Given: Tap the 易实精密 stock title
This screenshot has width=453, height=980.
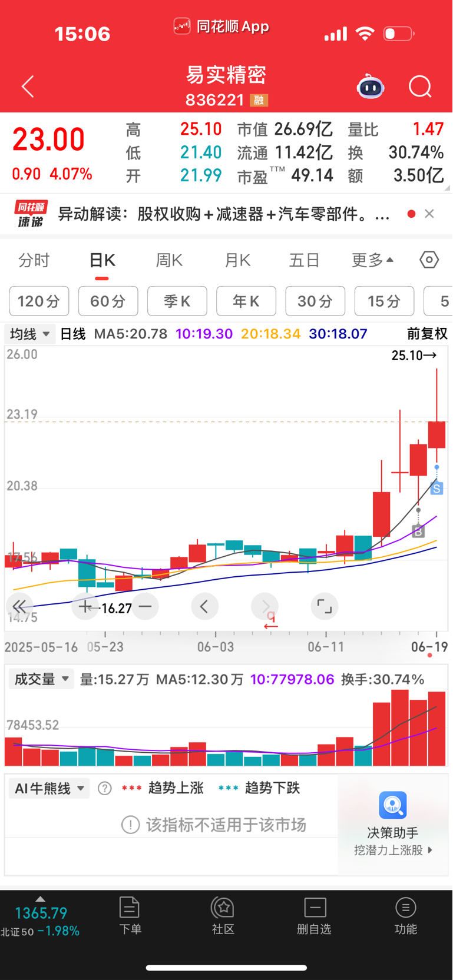Looking at the screenshot, I should (226, 75).
